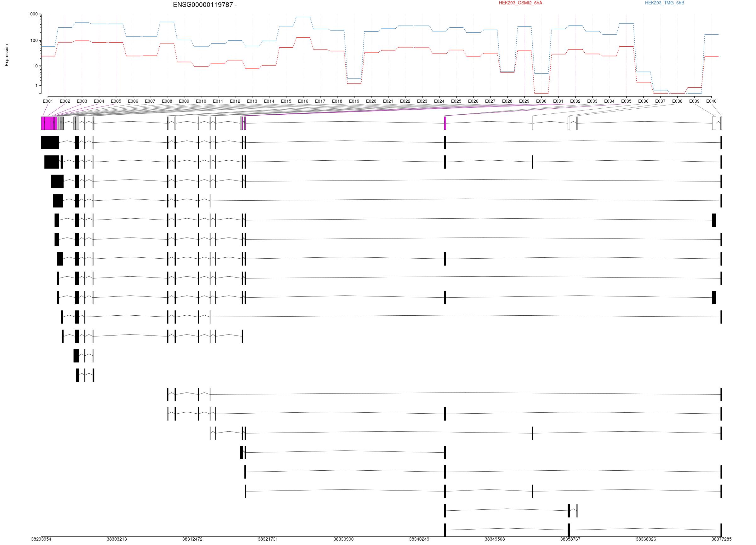The width and height of the screenshot is (756, 545).
Task: Click genomic coordinate 38303213
Action: [x=117, y=539]
